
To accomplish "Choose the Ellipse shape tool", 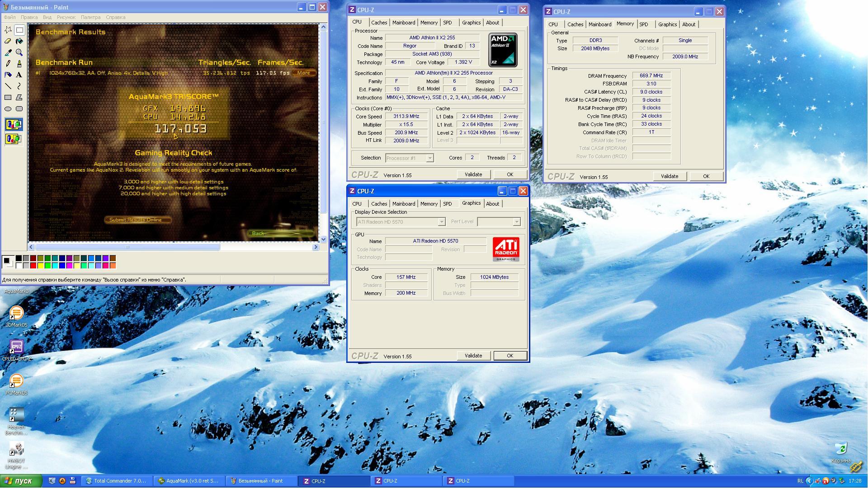I will click(x=8, y=109).
